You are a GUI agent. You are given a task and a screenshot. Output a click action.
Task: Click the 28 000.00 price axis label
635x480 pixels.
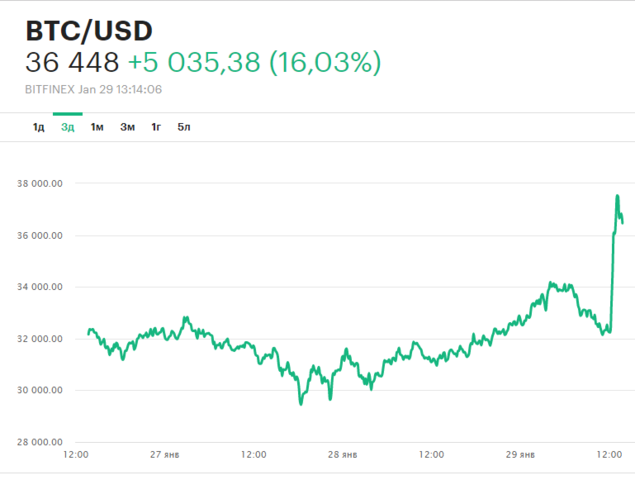tap(41, 442)
